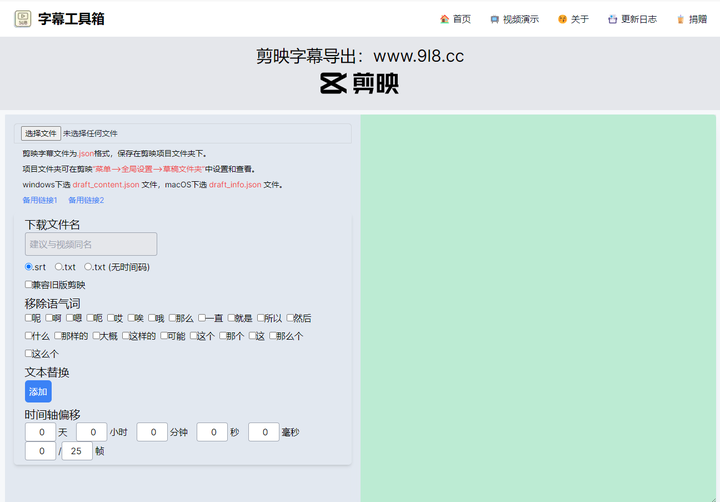Select the .srt format radio button
Screen dimensions: 720x502
click(x=28, y=266)
